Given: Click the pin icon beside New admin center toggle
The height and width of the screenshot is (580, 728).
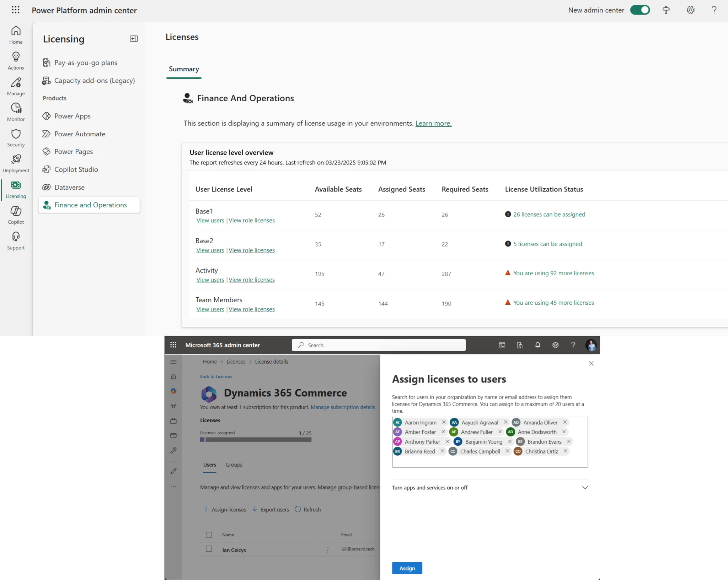Looking at the screenshot, I should (x=666, y=10).
